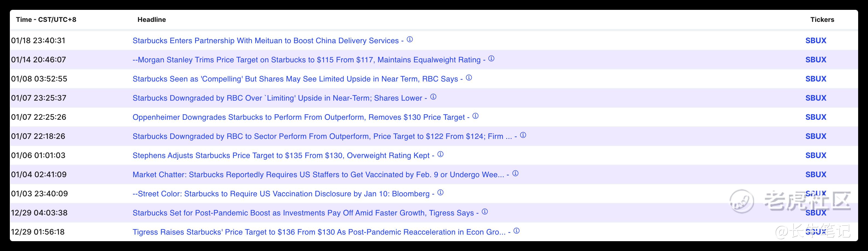This screenshot has height=251, width=868.
Task: Click info icon after Tigress $136 target headline
Action: pos(516,231)
